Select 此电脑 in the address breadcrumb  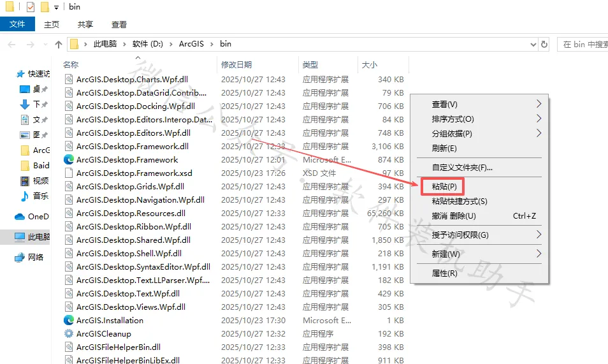click(x=105, y=44)
